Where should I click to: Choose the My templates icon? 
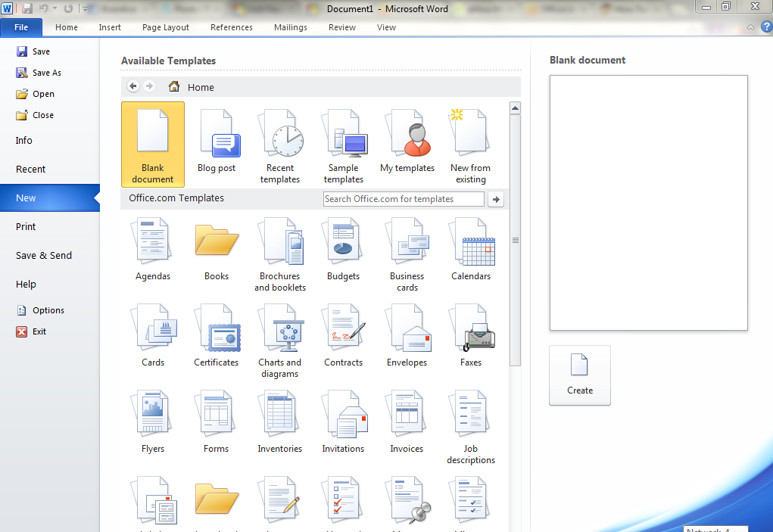[407, 135]
